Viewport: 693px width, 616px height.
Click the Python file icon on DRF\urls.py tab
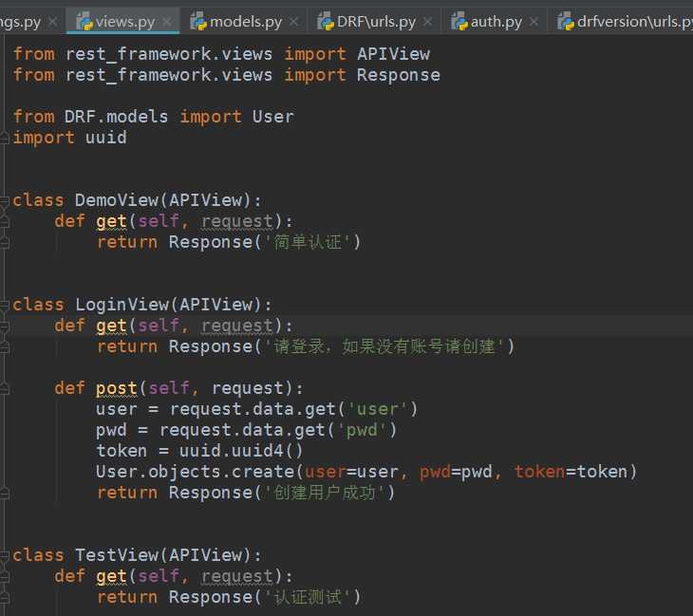click(x=326, y=21)
